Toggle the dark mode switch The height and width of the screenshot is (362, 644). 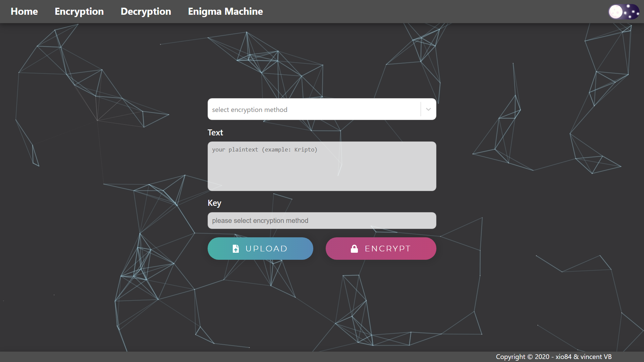click(624, 12)
